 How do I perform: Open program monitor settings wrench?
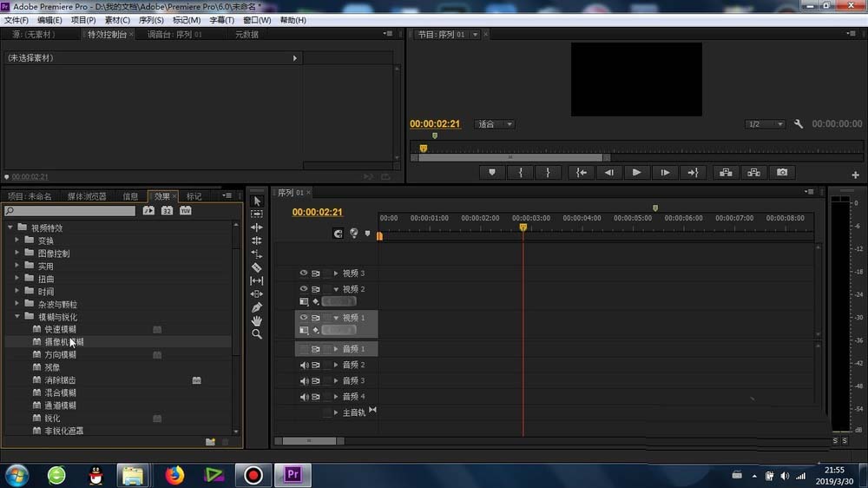tap(799, 124)
